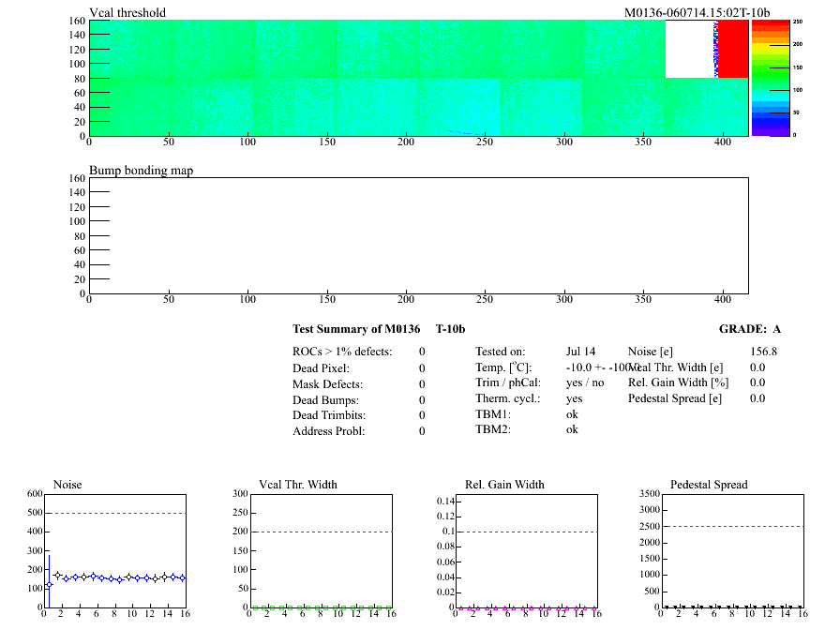The height and width of the screenshot is (630, 840).
Task: Select the 0.0 value beside "Rel. Gain Width [%]"
Action: [x=757, y=382]
